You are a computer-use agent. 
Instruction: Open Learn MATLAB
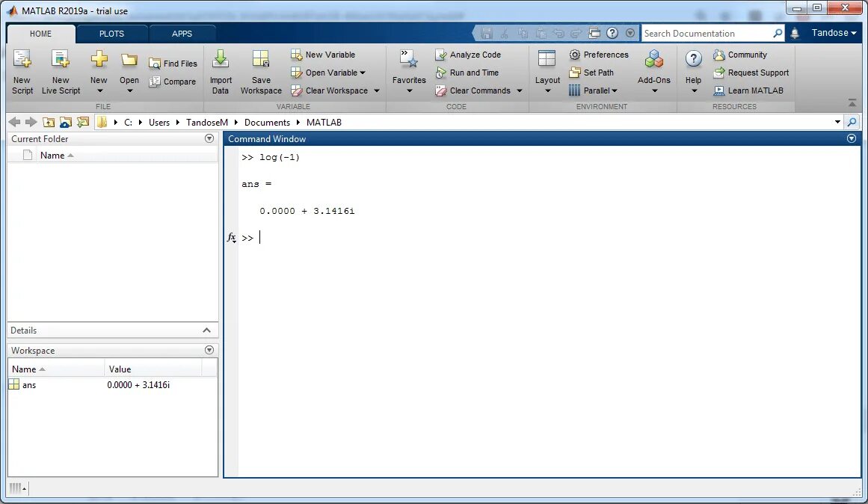pos(748,90)
